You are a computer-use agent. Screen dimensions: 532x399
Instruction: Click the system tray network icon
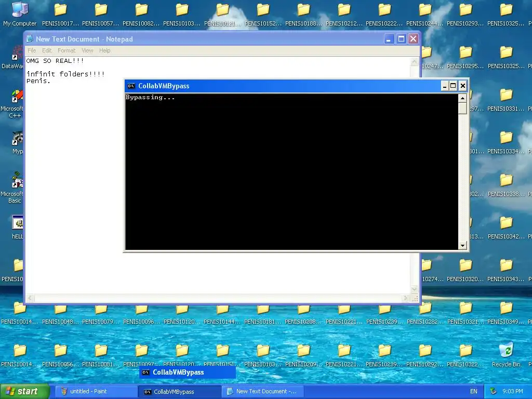pyautogui.click(x=494, y=392)
